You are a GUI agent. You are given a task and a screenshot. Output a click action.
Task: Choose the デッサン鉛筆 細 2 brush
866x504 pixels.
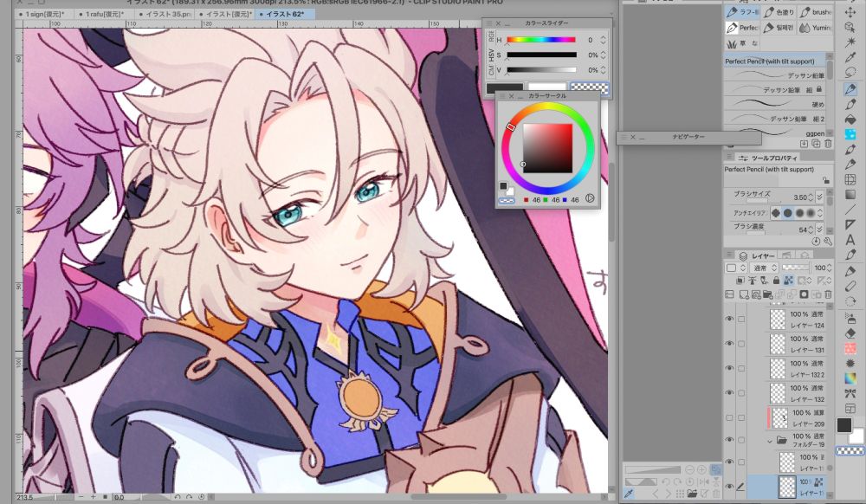coord(775,118)
